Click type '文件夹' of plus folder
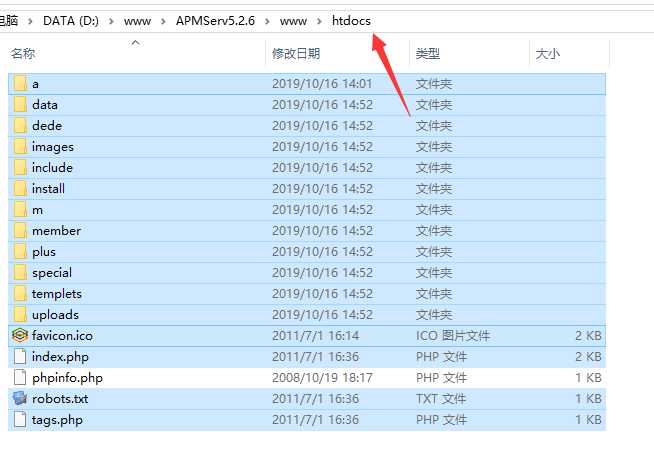 pos(434,252)
